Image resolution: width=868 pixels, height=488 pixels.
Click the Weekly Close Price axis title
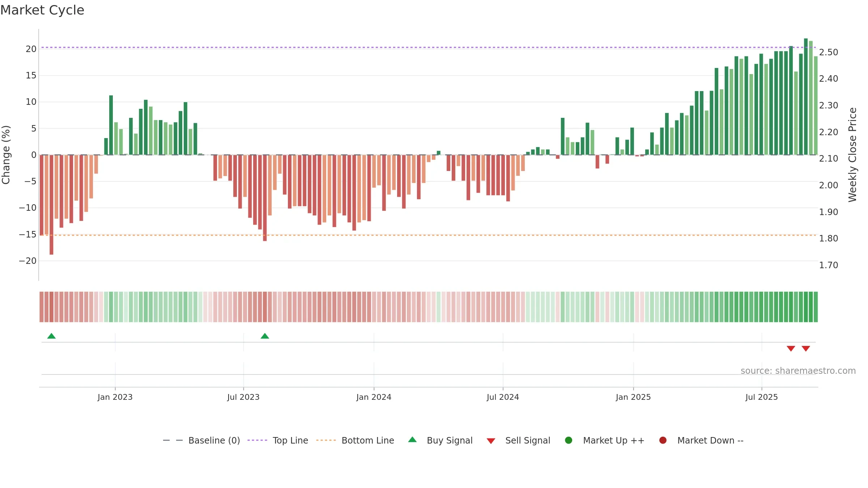coord(852,155)
